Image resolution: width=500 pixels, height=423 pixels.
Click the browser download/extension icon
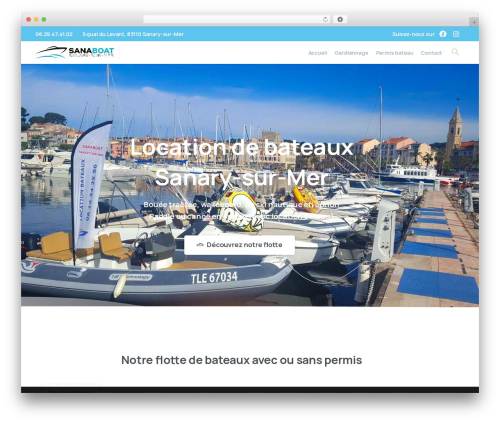[x=340, y=20]
